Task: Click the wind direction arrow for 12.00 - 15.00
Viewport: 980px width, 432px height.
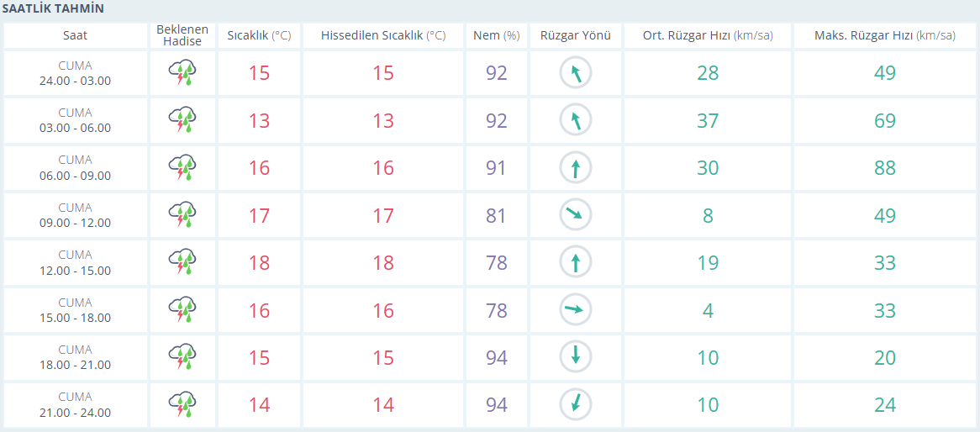Action: pos(576,263)
